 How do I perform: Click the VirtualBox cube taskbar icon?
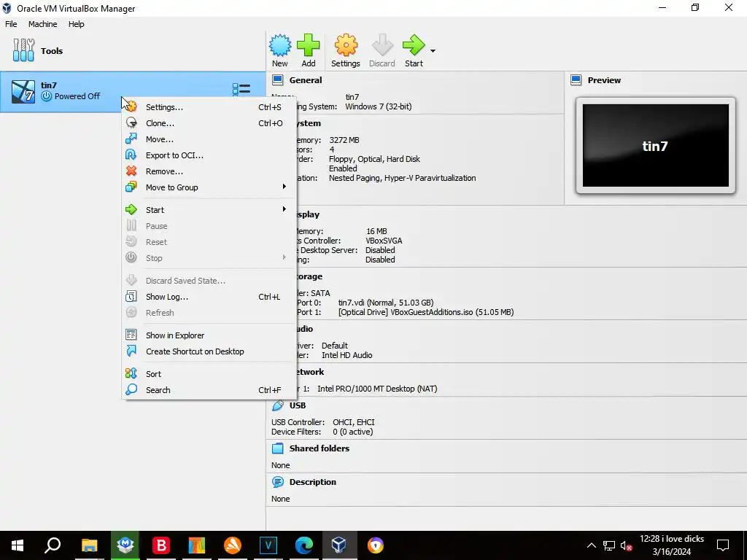point(339,545)
